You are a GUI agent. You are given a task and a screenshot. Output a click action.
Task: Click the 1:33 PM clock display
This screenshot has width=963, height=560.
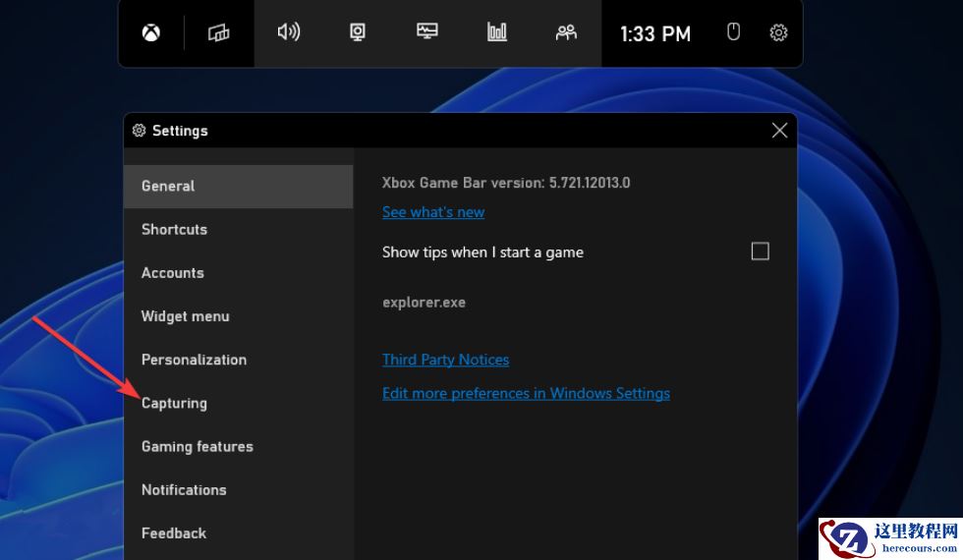pyautogui.click(x=655, y=33)
